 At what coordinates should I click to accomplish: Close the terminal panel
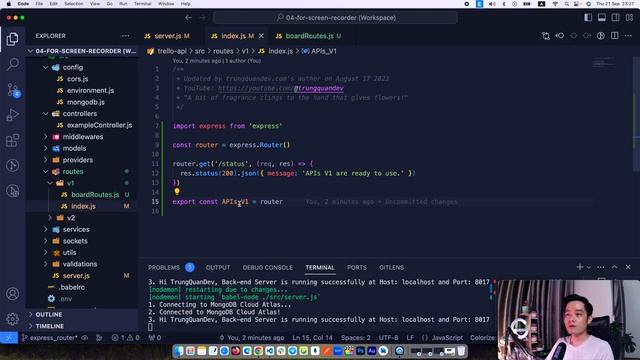tap(628, 267)
